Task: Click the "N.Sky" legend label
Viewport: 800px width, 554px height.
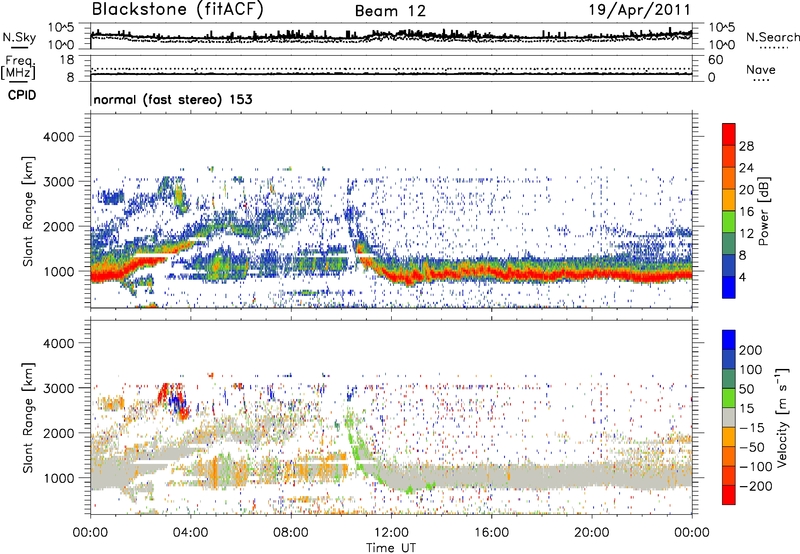Action: pyautogui.click(x=19, y=37)
